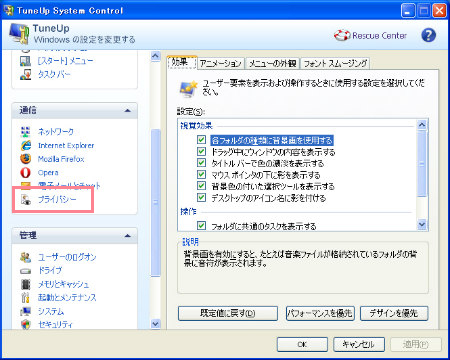Switch to the フォント スムージング tab
450x360 pixels.
click(335, 63)
